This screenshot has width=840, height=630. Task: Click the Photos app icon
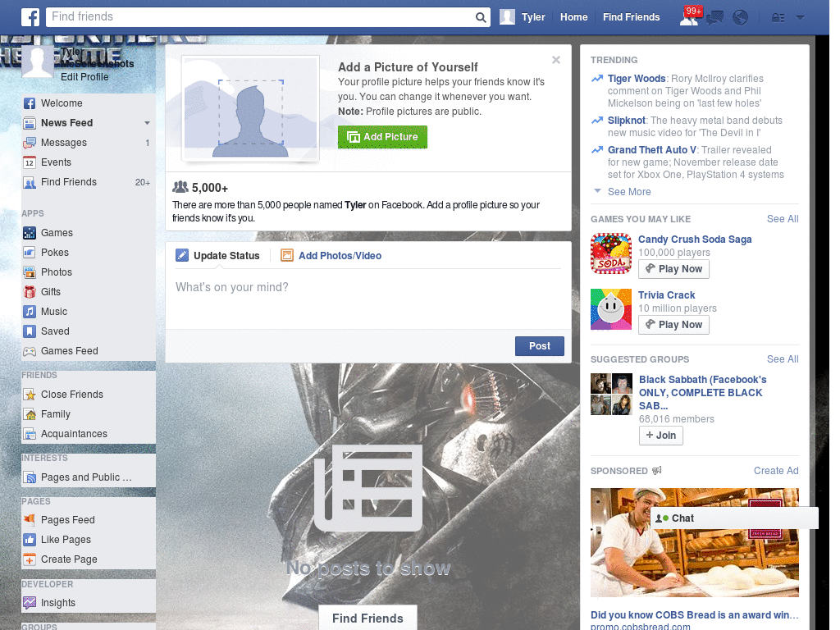pyautogui.click(x=30, y=272)
